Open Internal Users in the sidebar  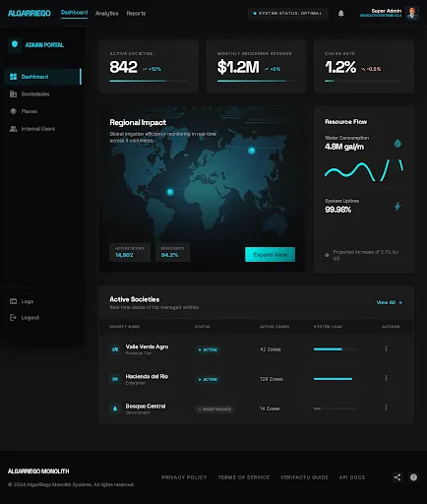42,129
